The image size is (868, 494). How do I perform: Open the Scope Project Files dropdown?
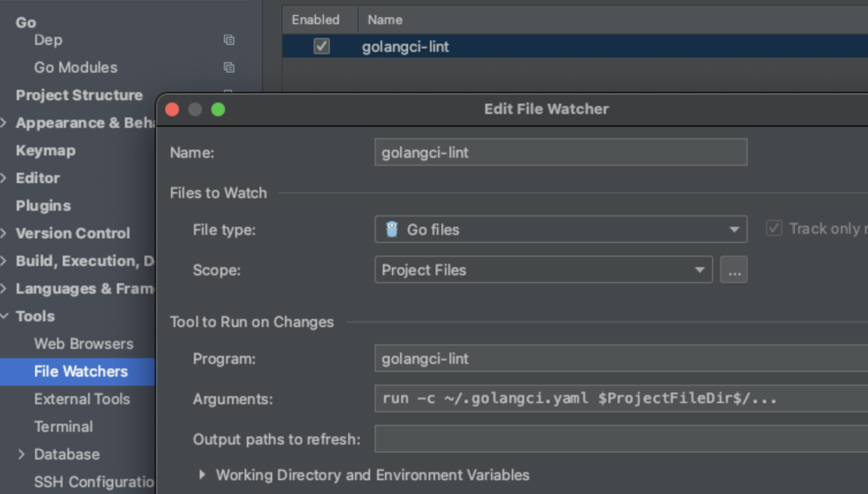coord(544,269)
